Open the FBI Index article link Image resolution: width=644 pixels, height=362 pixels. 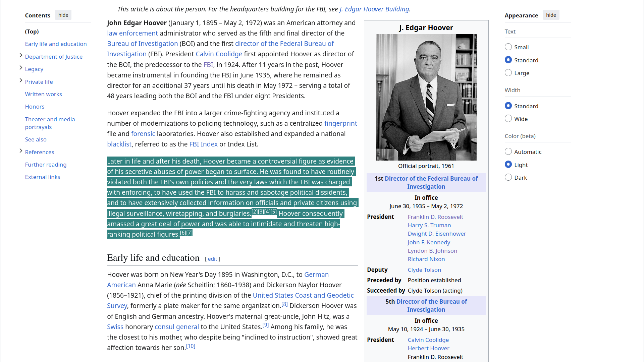(203, 144)
